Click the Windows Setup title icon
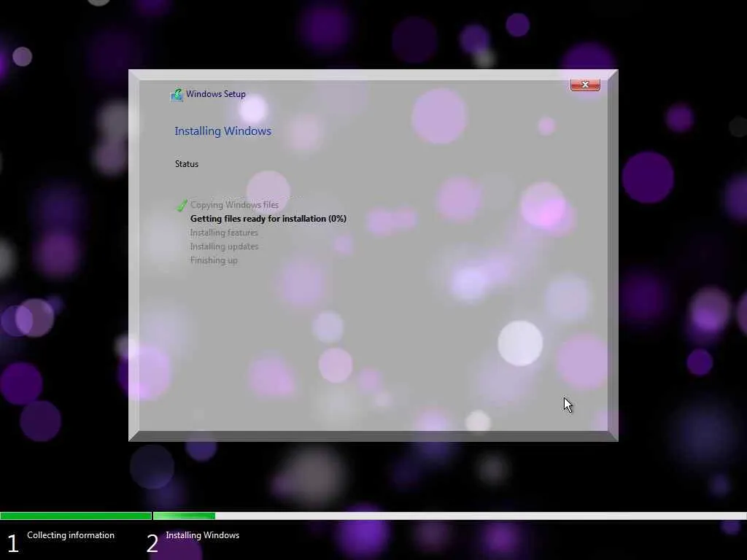The image size is (747, 560). coord(177,95)
